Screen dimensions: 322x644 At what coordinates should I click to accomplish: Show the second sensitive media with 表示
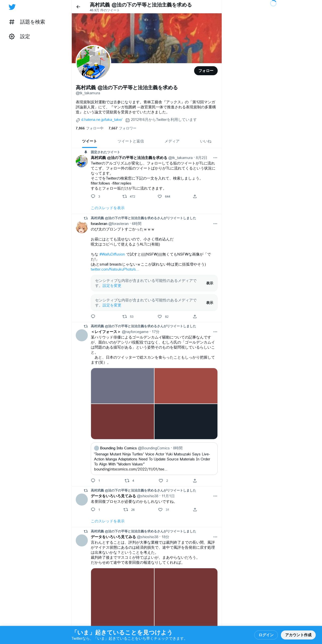pyautogui.click(x=210, y=303)
